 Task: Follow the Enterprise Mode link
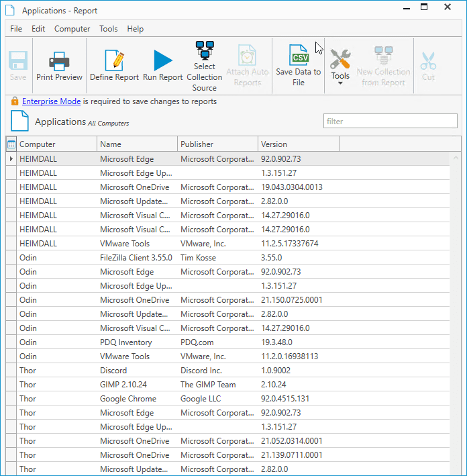tap(51, 101)
